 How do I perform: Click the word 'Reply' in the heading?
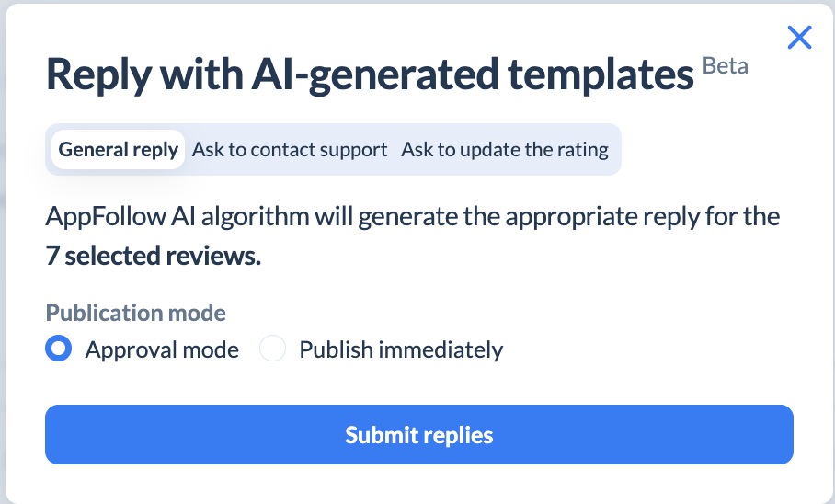[x=99, y=74]
